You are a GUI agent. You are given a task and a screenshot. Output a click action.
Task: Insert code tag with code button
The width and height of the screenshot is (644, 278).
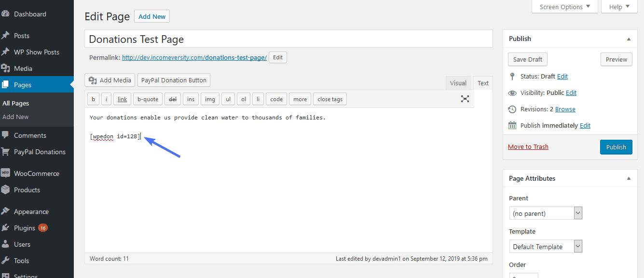point(276,99)
